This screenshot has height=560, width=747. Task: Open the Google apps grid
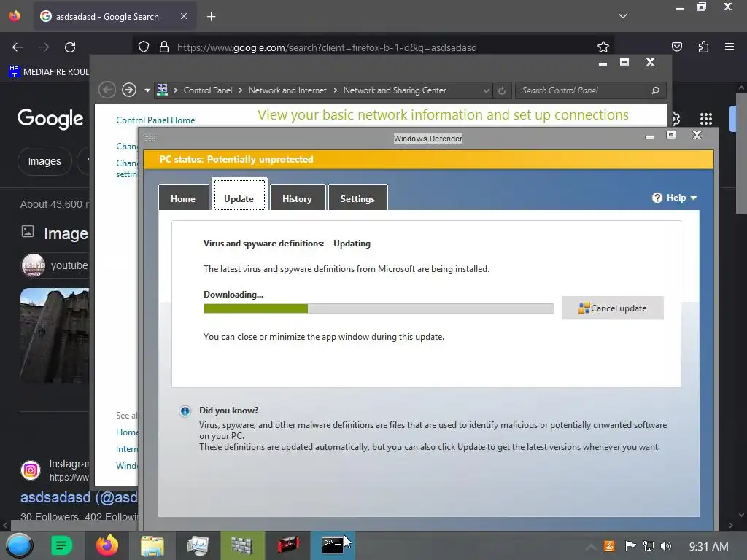pos(706,119)
